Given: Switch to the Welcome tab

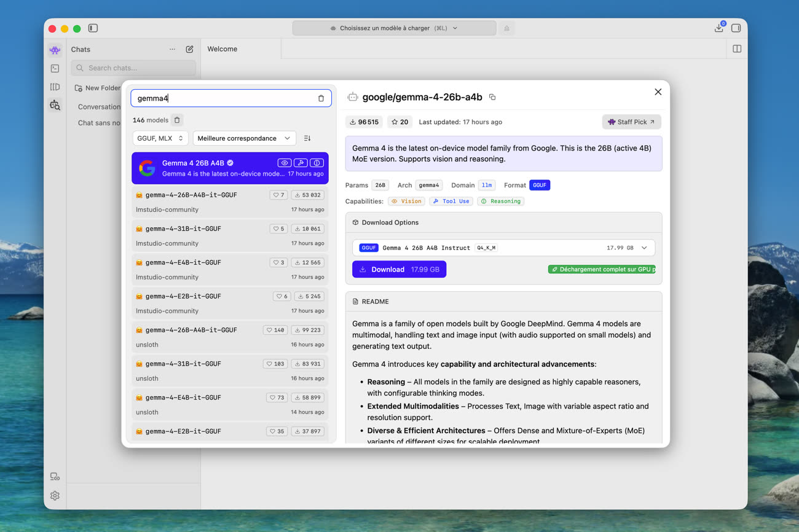Looking at the screenshot, I should (222, 49).
